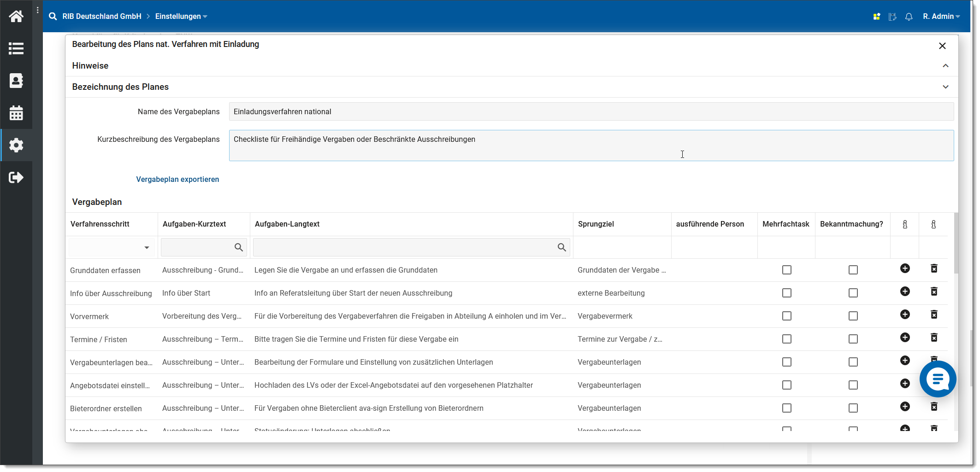Viewport: 980px width, 472px height.
Task: Delete the Vorvermerk row
Action: [x=934, y=314]
